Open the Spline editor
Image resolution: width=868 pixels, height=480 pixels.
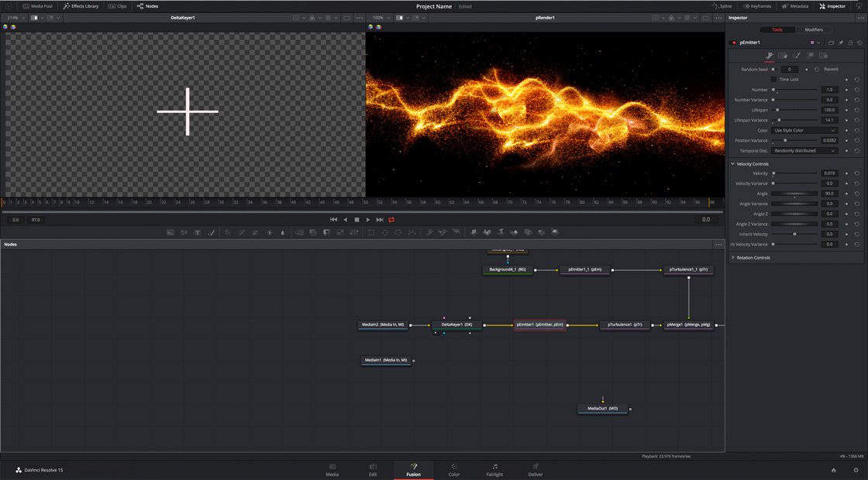tap(722, 6)
